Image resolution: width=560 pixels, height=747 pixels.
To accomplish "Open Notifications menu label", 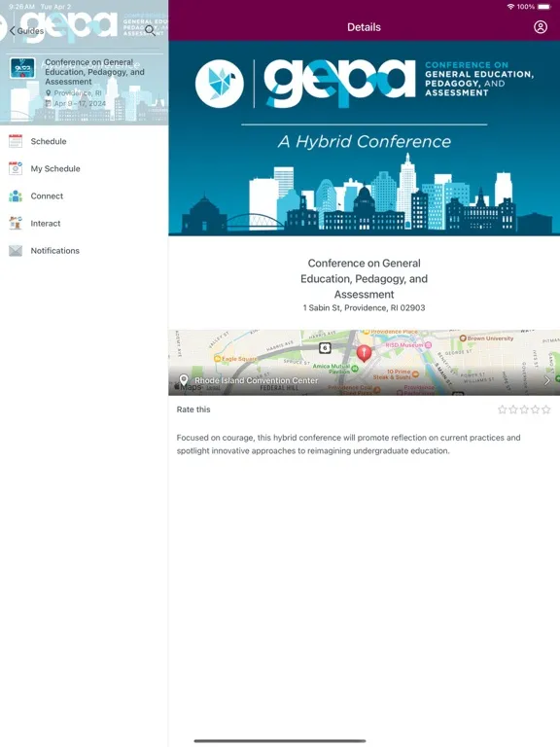I will pyautogui.click(x=55, y=251).
